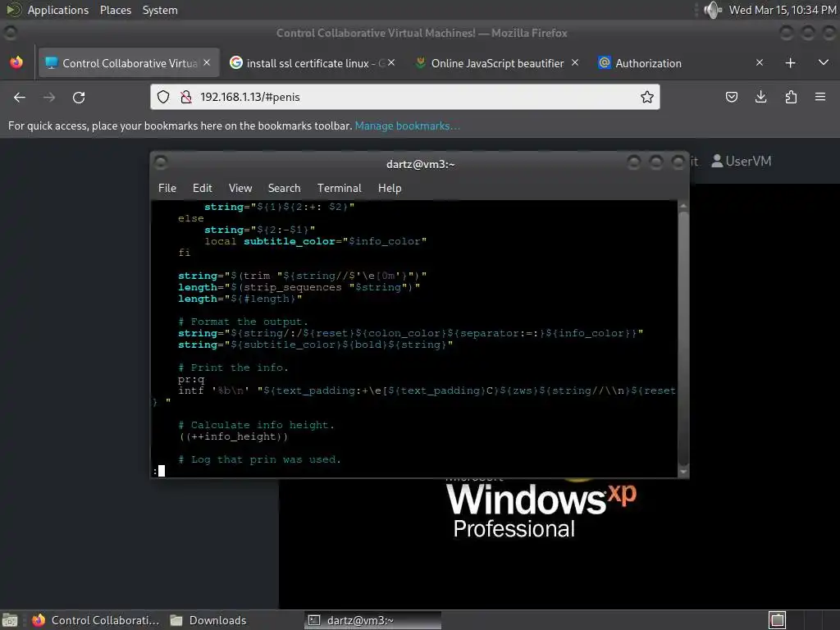Click the Firefox window menu button
The image size is (840, 630).
point(10,33)
